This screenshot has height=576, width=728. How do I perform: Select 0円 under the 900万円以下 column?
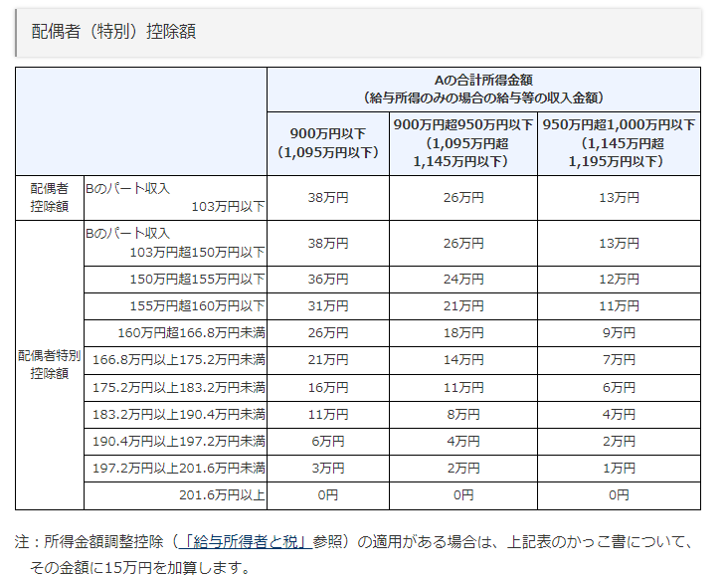click(x=328, y=495)
